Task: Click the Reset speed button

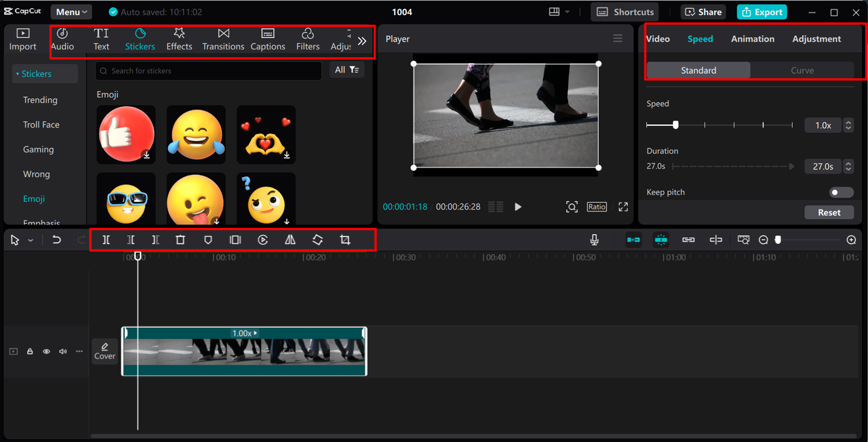Action: (x=829, y=212)
